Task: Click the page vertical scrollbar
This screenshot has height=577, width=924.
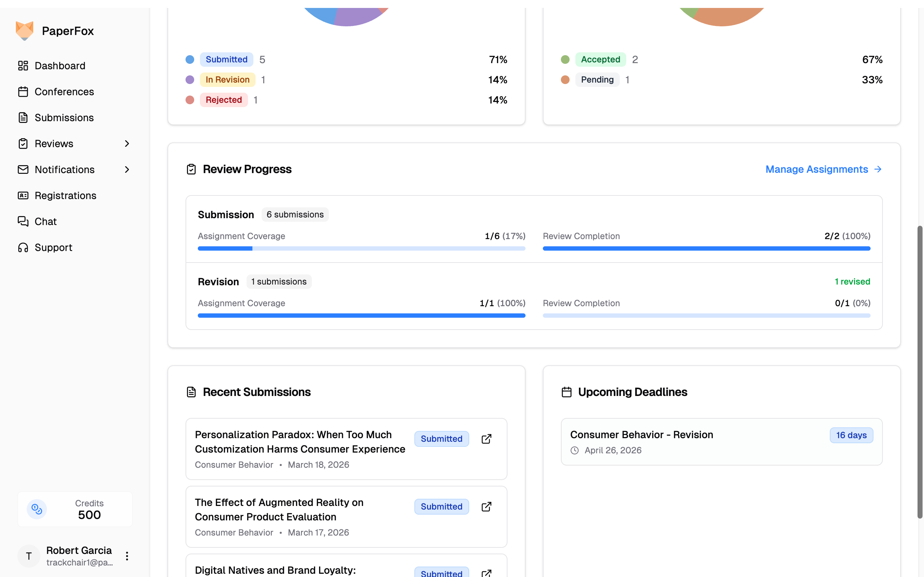Action: pyautogui.click(x=920, y=372)
